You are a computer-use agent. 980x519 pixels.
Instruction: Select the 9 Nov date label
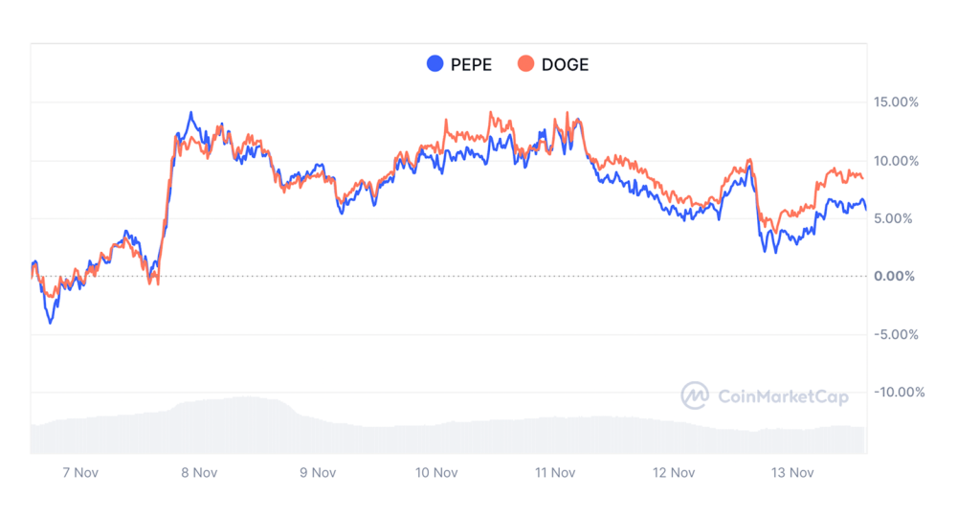click(317, 472)
